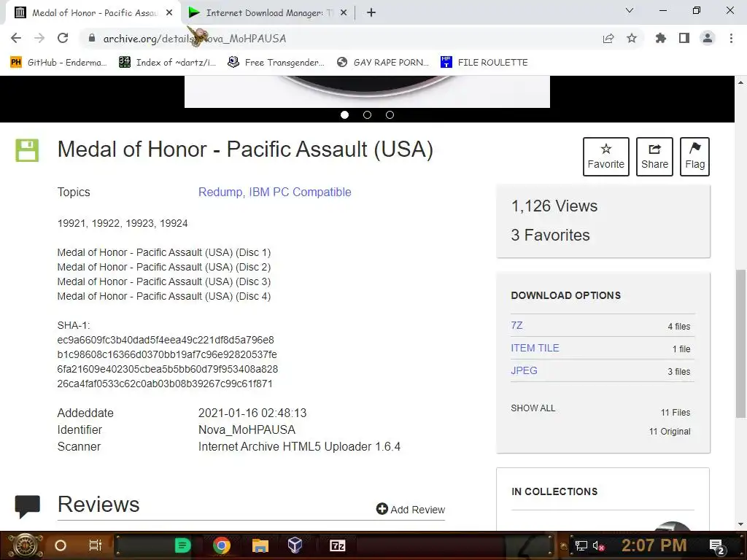Open the green notes app in taskbar
The image size is (747, 560).
pyautogui.click(x=182, y=545)
